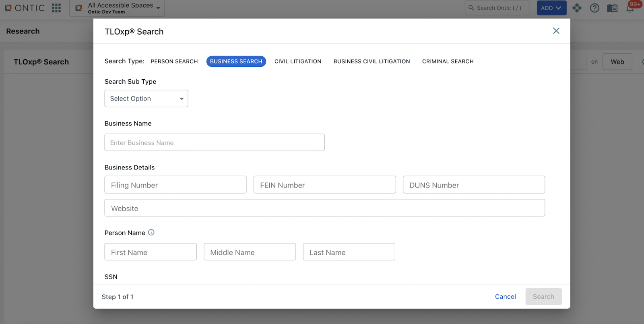Image resolution: width=644 pixels, height=324 pixels.
Task: Click the Last Name field
Action: point(349,252)
